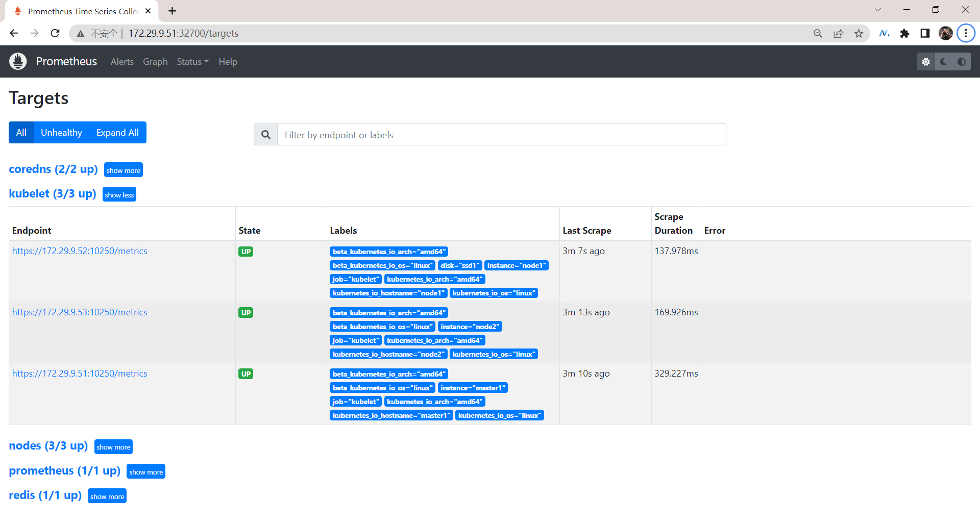Click the not-secure warning triangle icon
This screenshot has width=980, height=523.
click(81, 34)
